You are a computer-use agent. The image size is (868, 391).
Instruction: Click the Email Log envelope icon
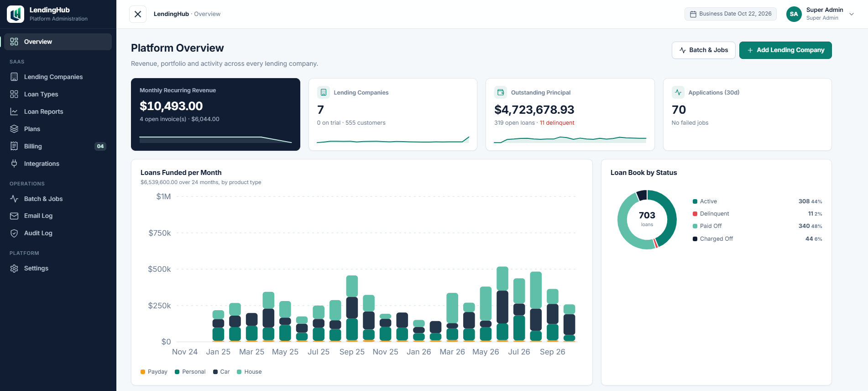(14, 216)
